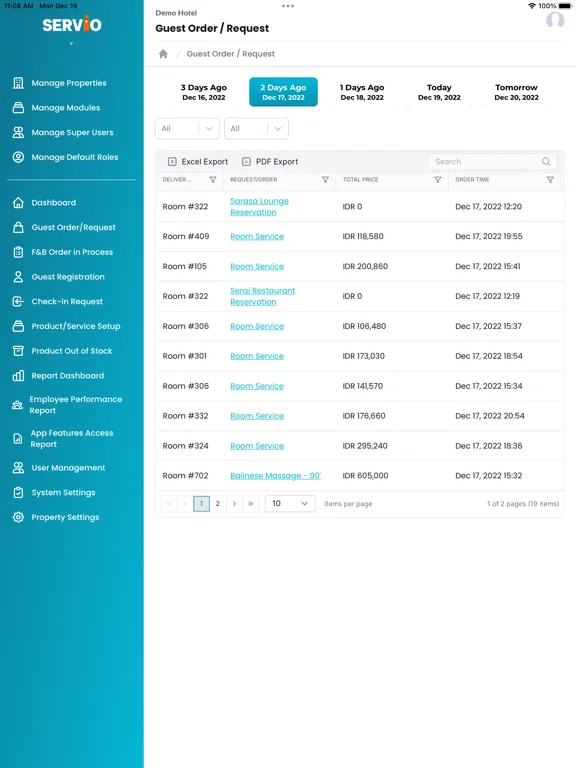Click Excel Export button
This screenshot has width=576, height=768.
point(198,162)
